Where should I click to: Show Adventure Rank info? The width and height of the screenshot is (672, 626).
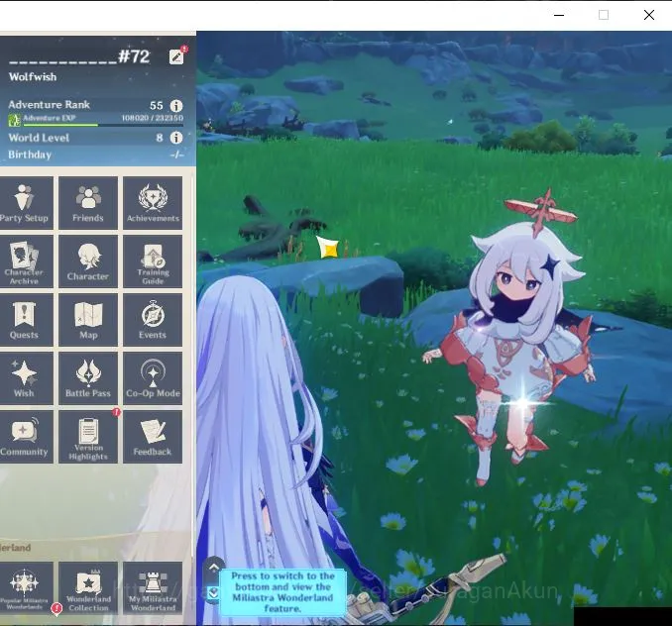(x=176, y=105)
